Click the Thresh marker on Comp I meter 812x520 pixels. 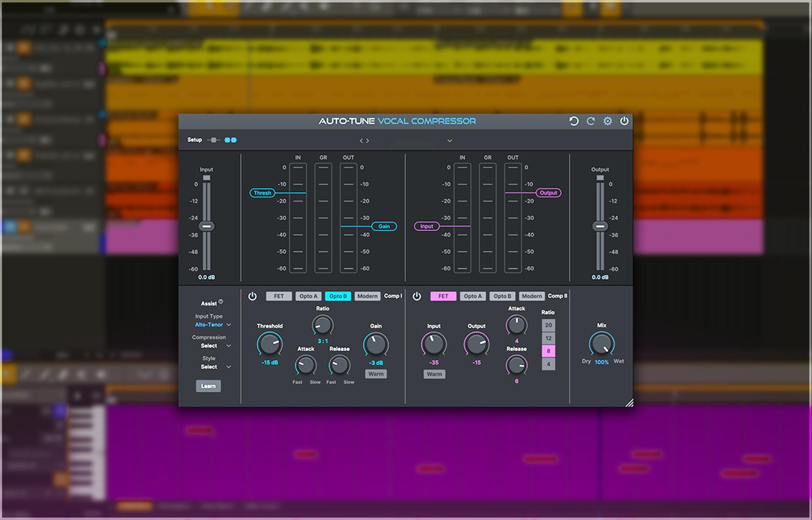coord(262,193)
